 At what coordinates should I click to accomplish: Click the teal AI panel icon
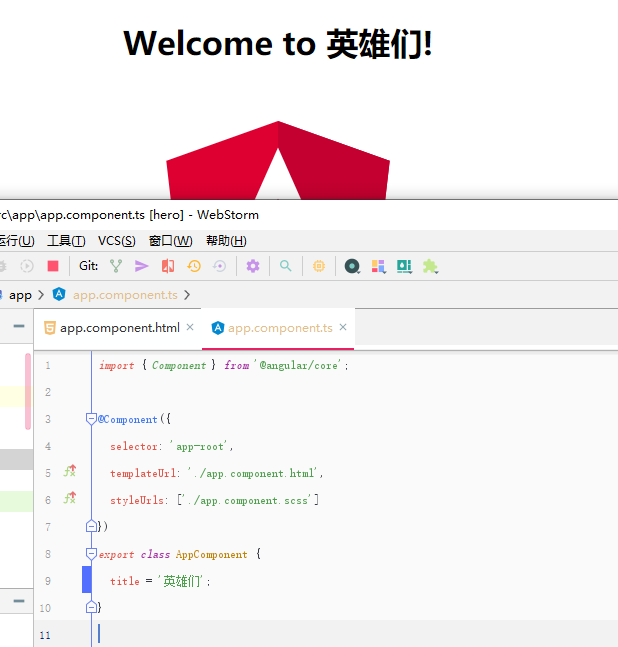tap(404, 266)
